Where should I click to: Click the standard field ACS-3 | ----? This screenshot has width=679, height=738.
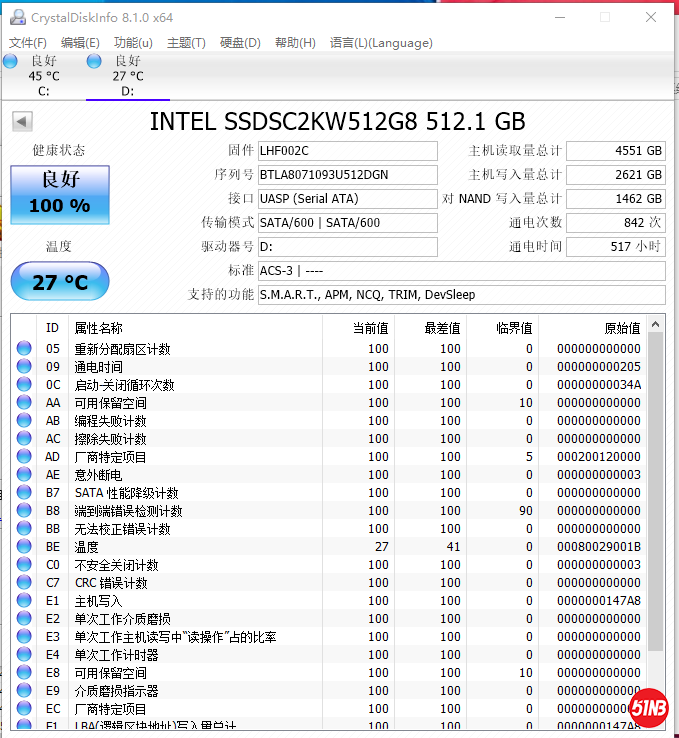(462, 271)
